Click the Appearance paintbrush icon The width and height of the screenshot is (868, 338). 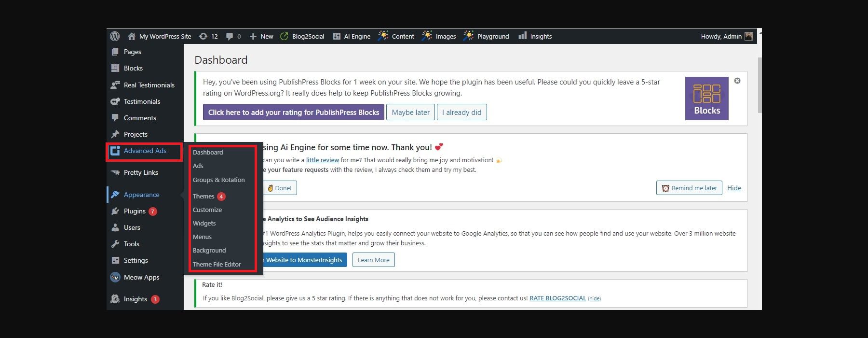pos(115,195)
